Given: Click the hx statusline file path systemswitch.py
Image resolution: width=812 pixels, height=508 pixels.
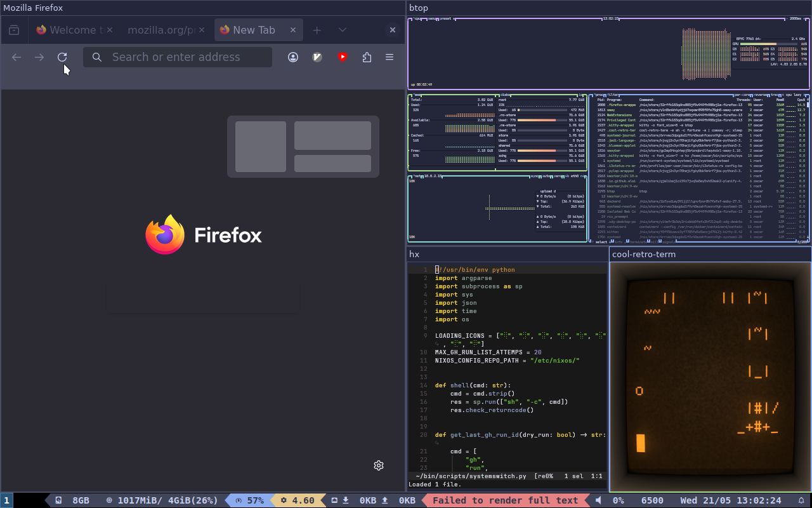Looking at the screenshot, I should coord(471,476).
